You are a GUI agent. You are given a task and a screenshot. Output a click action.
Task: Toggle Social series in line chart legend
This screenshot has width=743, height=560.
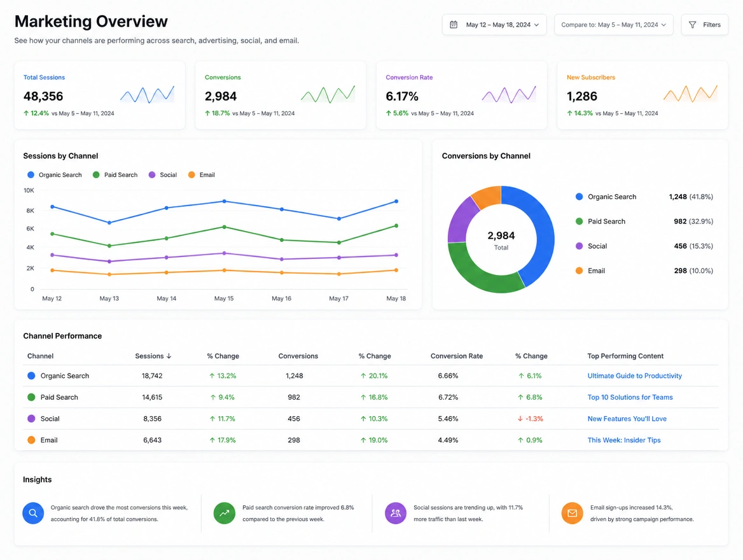coord(163,175)
